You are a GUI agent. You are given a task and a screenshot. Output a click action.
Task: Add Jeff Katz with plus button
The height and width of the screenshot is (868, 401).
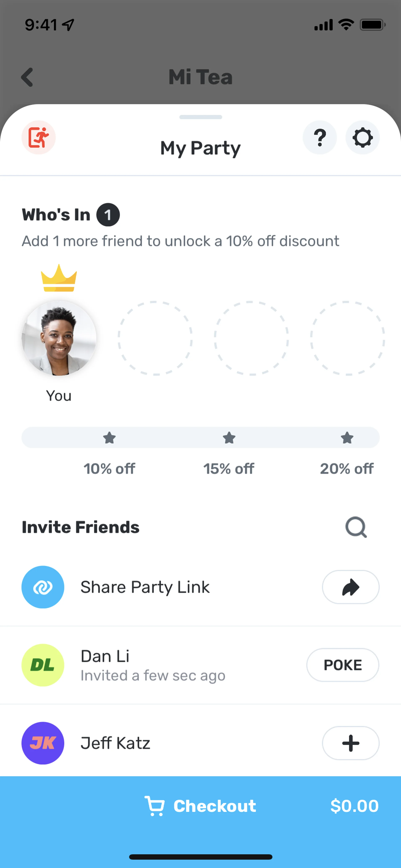(350, 743)
